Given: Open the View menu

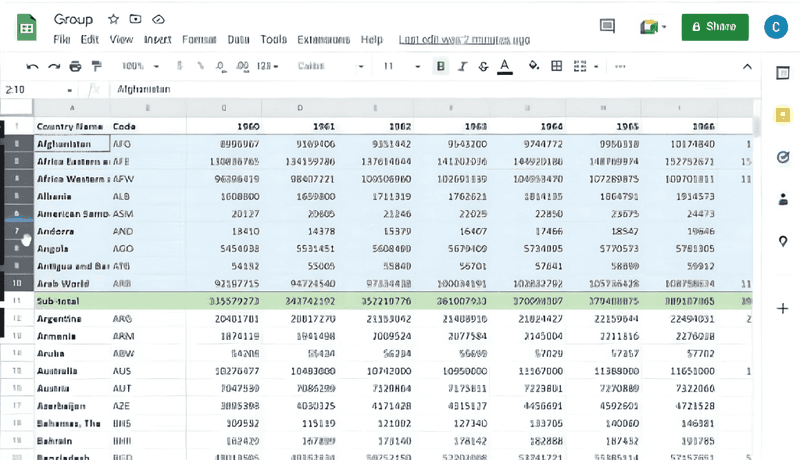Looking at the screenshot, I should [121, 39].
